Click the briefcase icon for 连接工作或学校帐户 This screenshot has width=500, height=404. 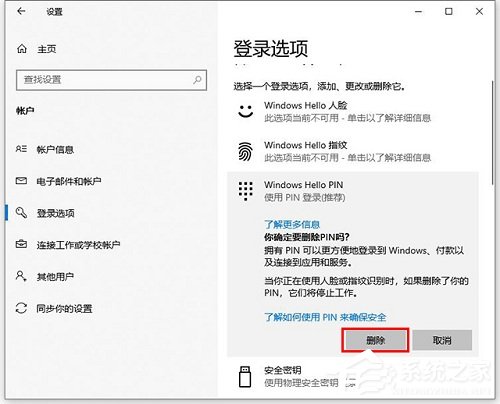(x=21, y=244)
